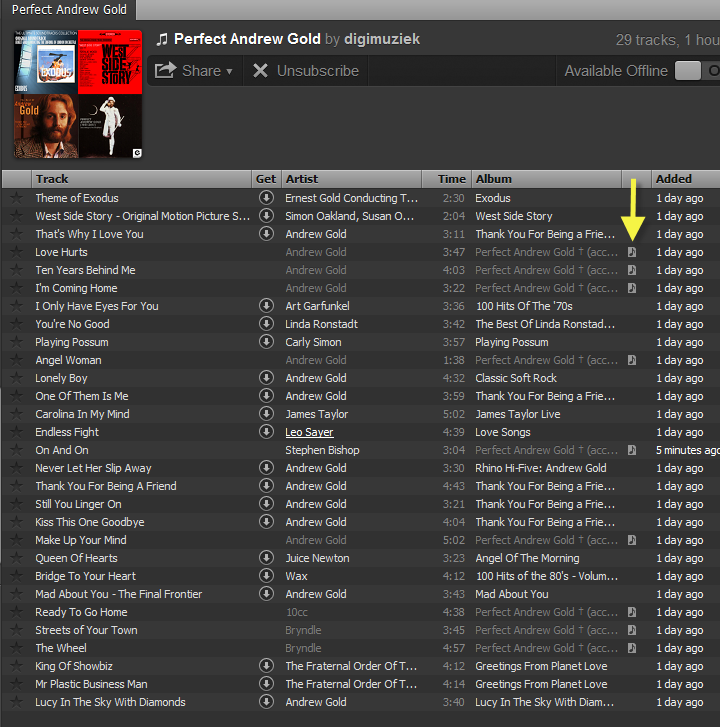Unsubscribe from the playlist
The image size is (720, 727).
[306, 70]
